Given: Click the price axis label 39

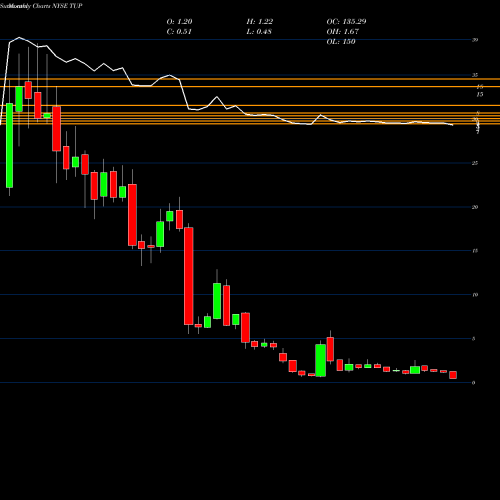Looking at the screenshot, I should point(475,40).
